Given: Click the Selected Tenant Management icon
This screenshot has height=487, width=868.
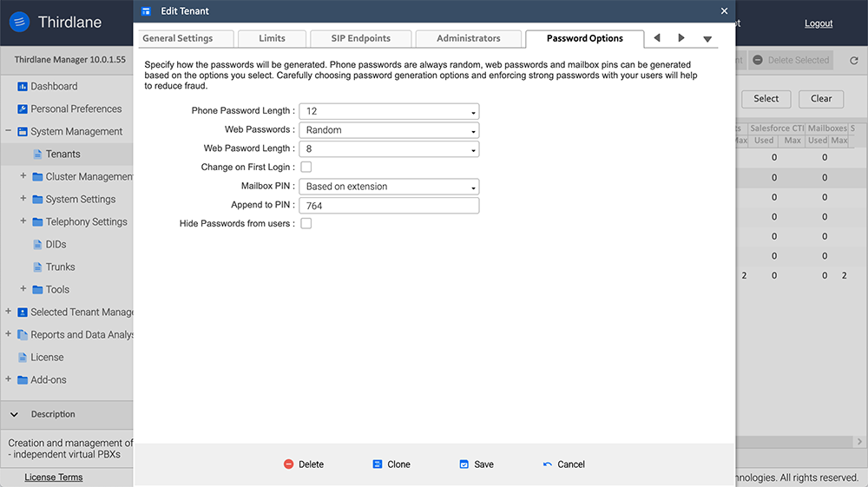Looking at the screenshot, I should pyautogui.click(x=23, y=313).
